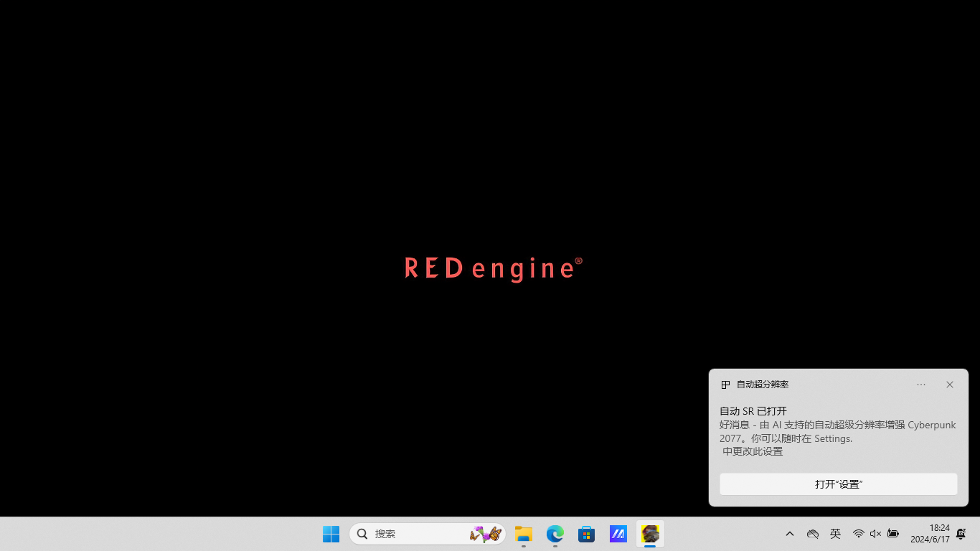Click the OneDrive cloud tray icon
The image size is (980, 551).
coord(813,534)
